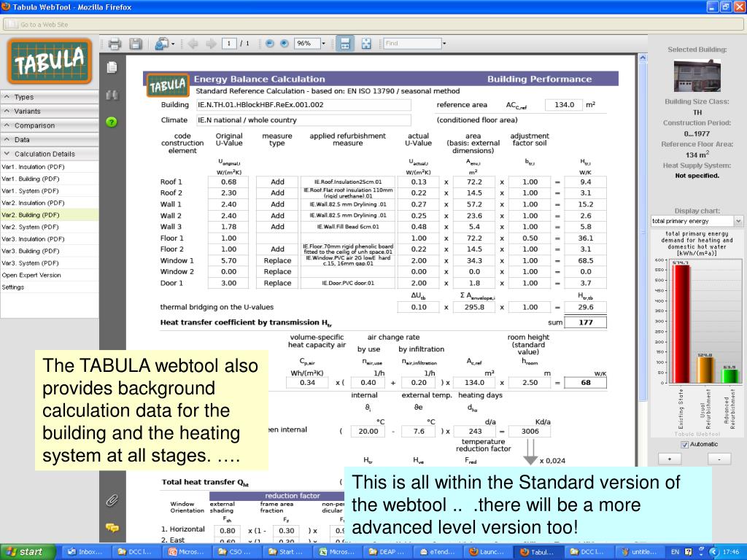Screen dimensions: 747x560
Task: Open the Inbox taskbar button
Action: pyautogui.click(x=85, y=552)
